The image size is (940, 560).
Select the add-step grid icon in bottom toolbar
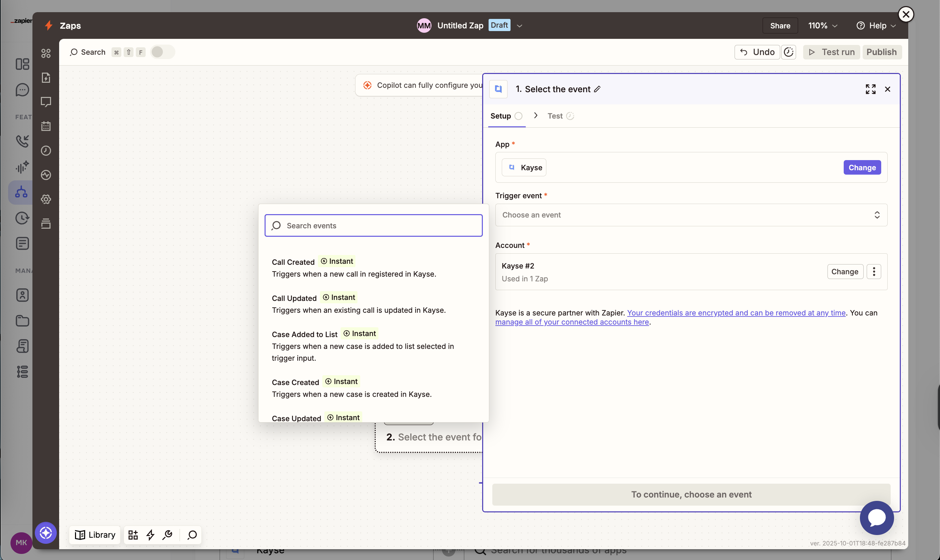132,535
